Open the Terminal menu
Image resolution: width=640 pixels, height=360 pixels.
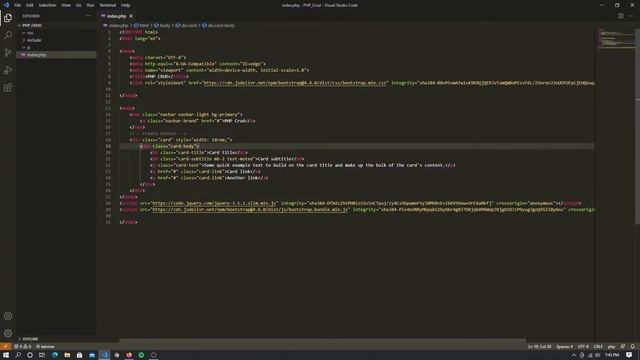click(x=108, y=5)
